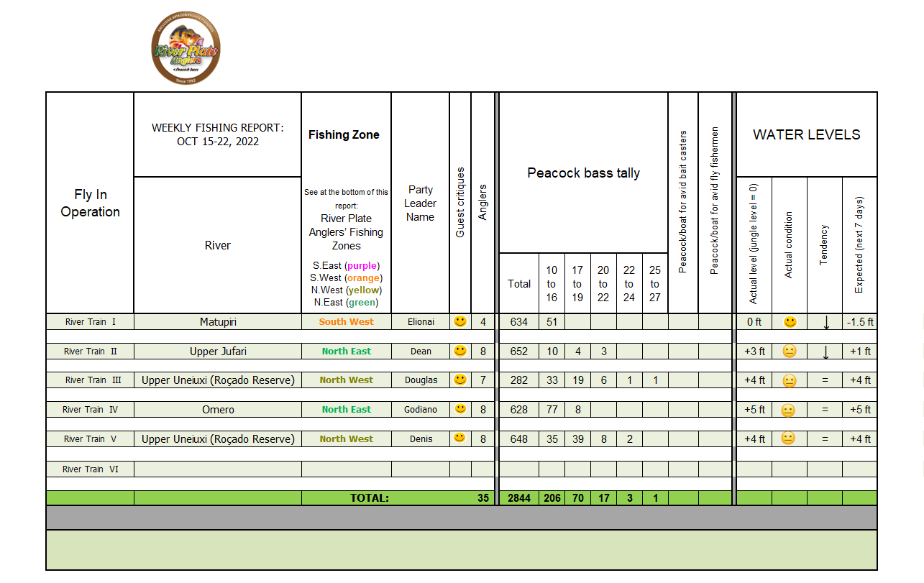Select the TOTAL label in the green row
This screenshot has height=583, width=924.
point(369,497)
